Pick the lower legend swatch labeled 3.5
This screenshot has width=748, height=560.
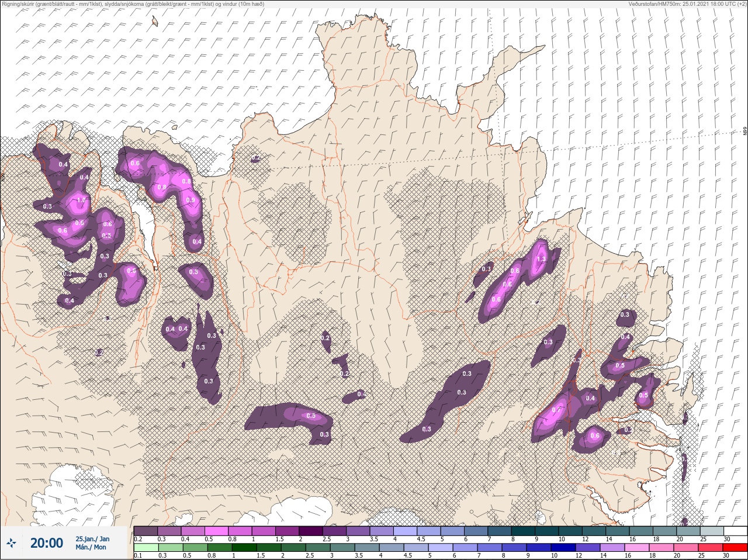367,548
